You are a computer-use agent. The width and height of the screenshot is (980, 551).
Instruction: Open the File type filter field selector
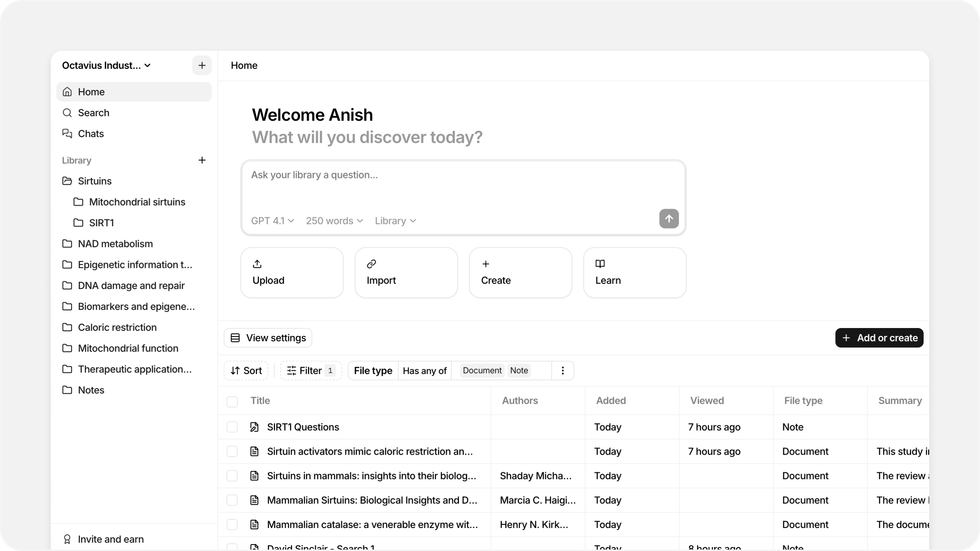373,370
